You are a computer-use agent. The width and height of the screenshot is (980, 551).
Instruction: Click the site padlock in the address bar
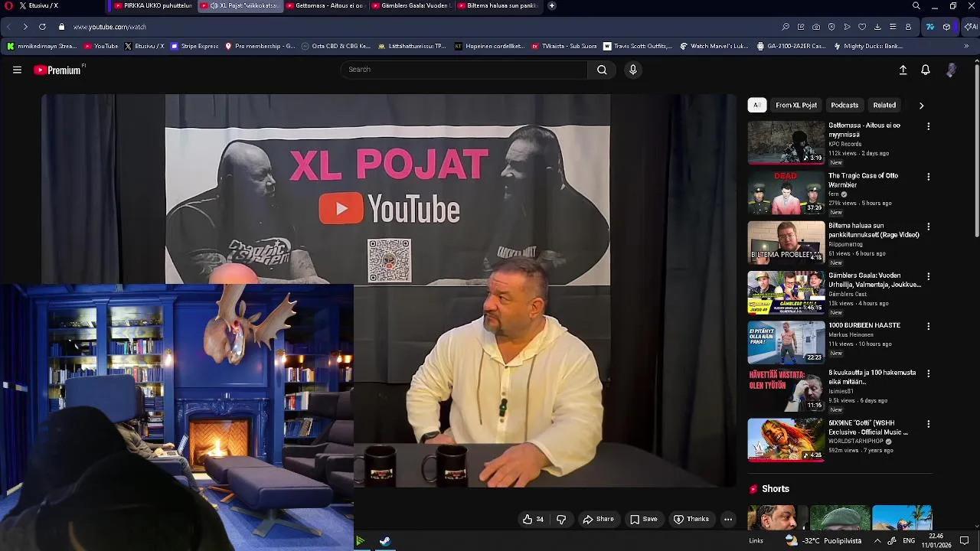pyautogui.click(x=62, y=27)
